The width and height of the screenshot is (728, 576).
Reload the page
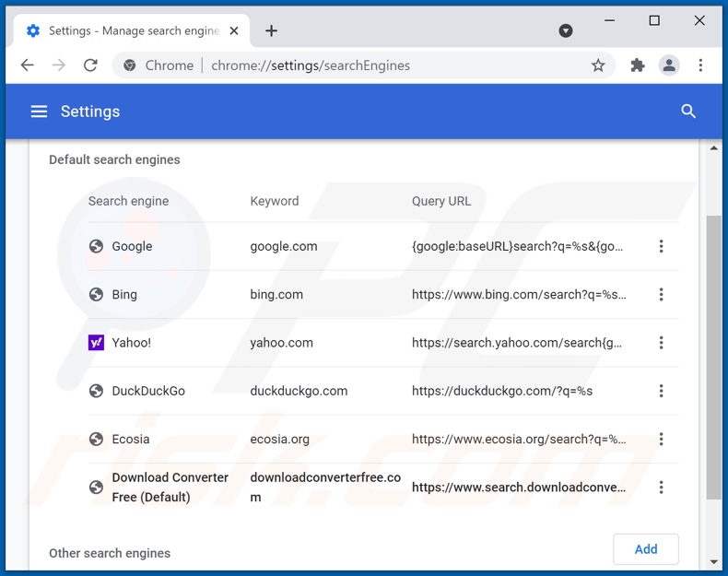pos(90,65)
